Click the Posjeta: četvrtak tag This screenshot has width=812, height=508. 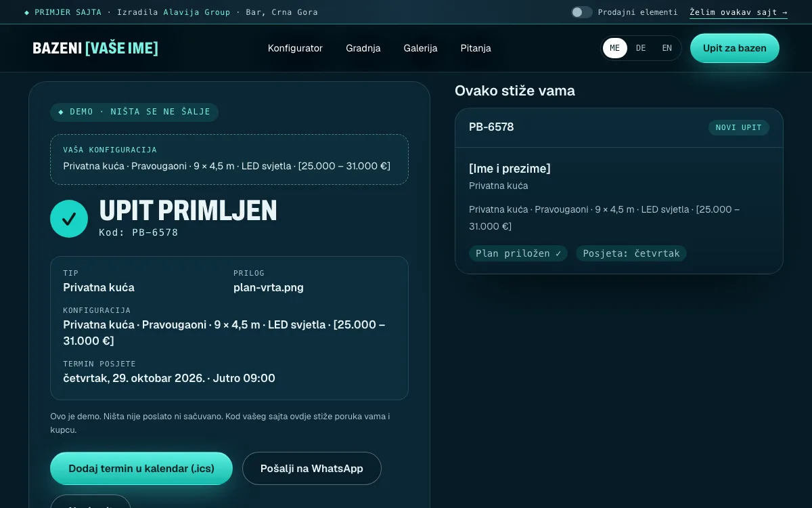pyautogui.click(x=631, y=253)
